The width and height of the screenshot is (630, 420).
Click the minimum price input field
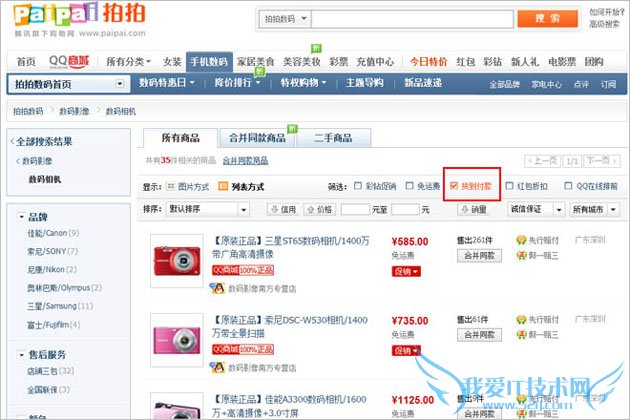point(355,209)
